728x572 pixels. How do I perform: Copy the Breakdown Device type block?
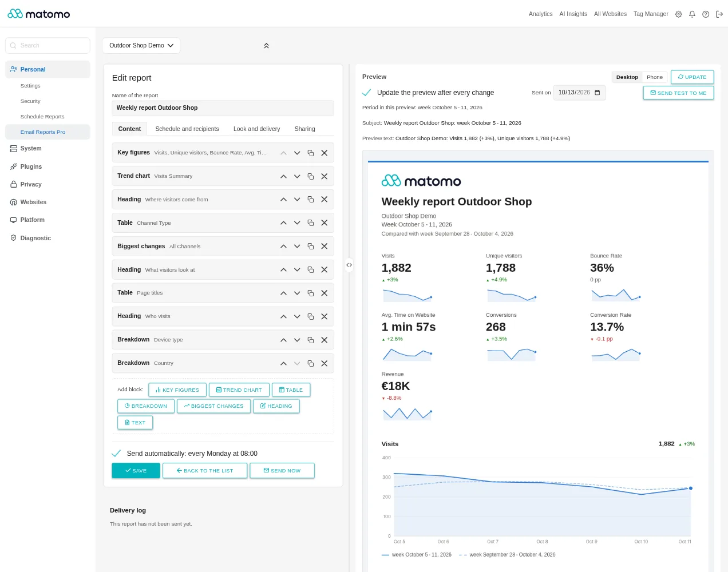point(311,340)
